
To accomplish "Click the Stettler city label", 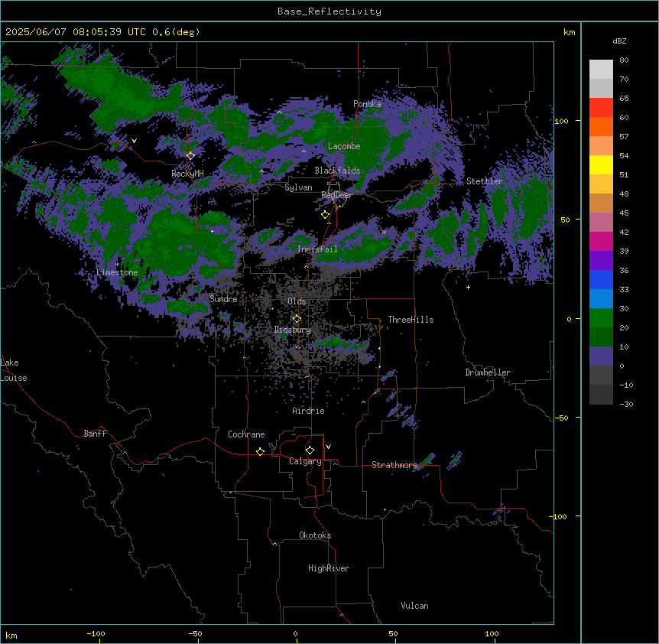I will pyautogui.click(x=485, y=181).
